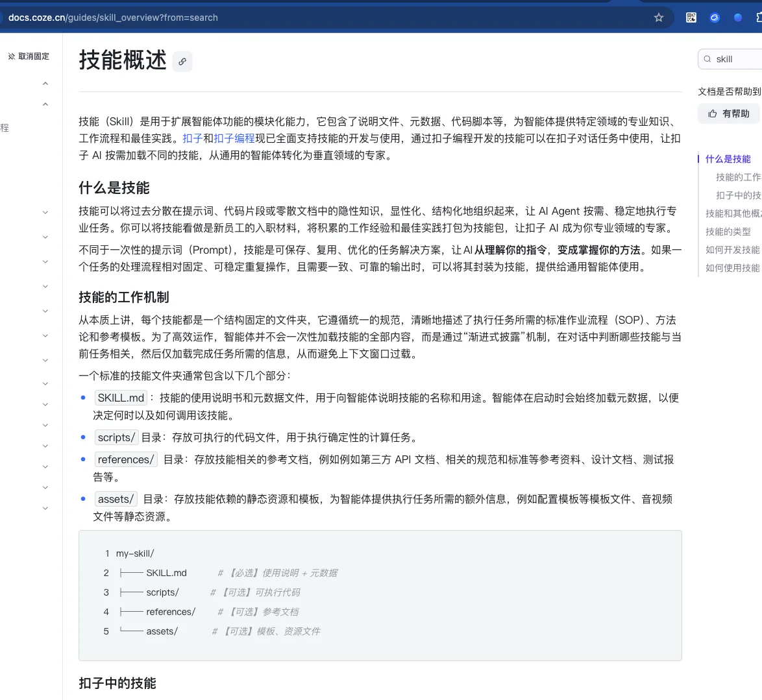Screen dimensions: 762x700
Task: Unpin sidebar via 取消固定 icon
Action: 11,56
